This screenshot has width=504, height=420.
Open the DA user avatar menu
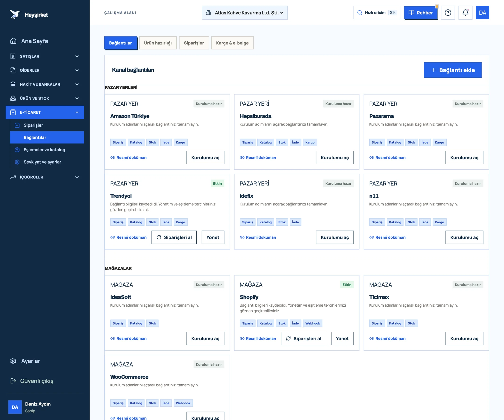point(482,13)
